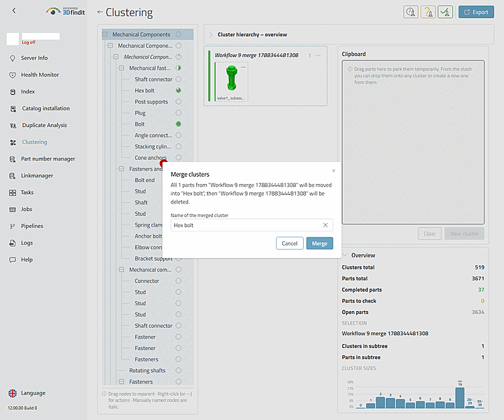Image resolution: width=504 pixels, height=420 pixels.
Task: Toggle the Hex bolt status circle
Action: pos(178,90)
